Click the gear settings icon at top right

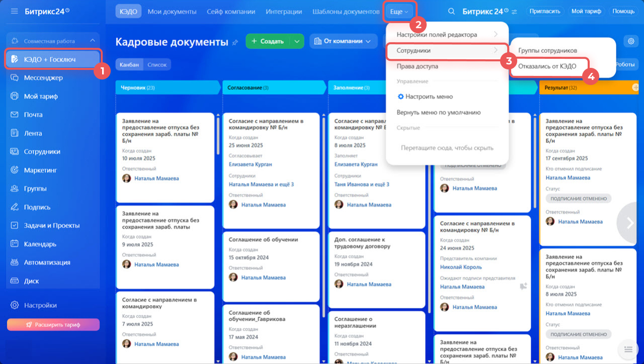click(x=630, y=41)
